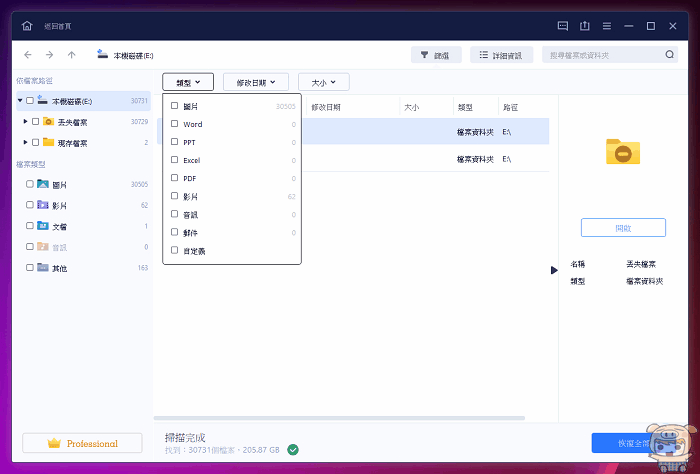Click the 圖片 picture category icon in sidebar
This screenshot has width=700, height=474.
[x=43, y=184]
